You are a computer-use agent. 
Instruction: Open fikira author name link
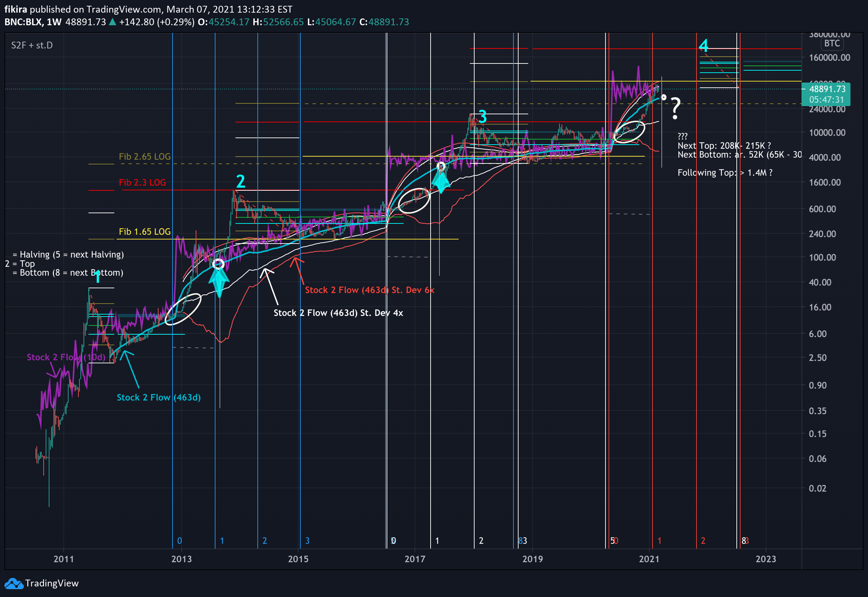coord(15,9)
